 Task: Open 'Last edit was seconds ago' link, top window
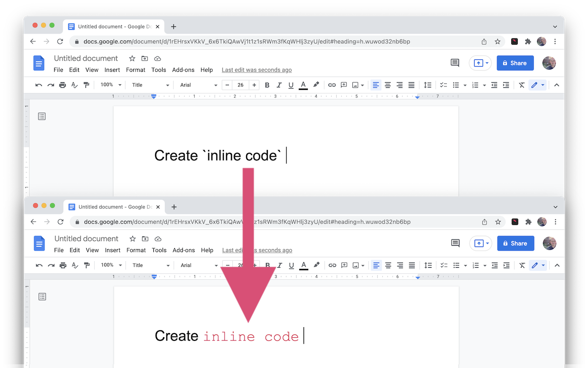pyautogui.click(x=257, y=70)
